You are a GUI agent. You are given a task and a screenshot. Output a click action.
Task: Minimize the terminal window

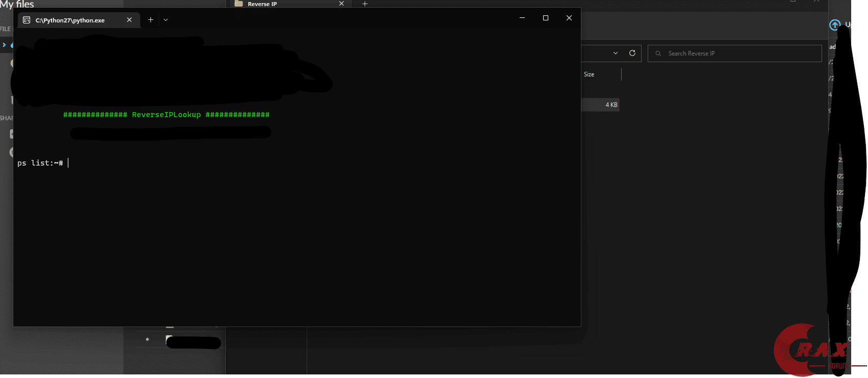(522, 18)
